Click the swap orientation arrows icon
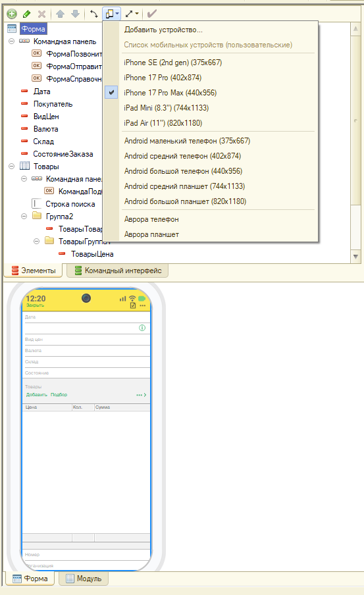This screenshot has width=364, height=595. 93,14
